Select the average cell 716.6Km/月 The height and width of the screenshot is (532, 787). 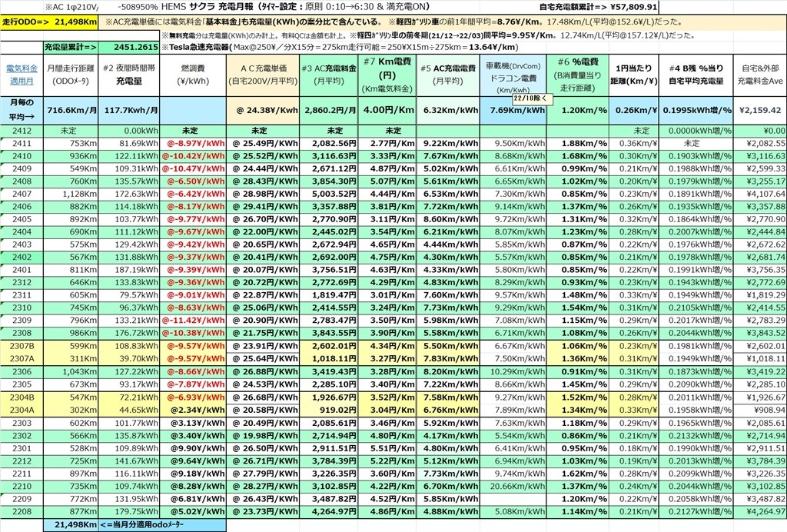point(71,110)
